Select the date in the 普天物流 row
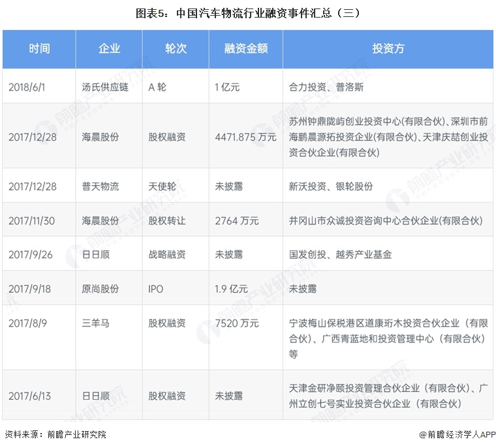 (33, 187)
